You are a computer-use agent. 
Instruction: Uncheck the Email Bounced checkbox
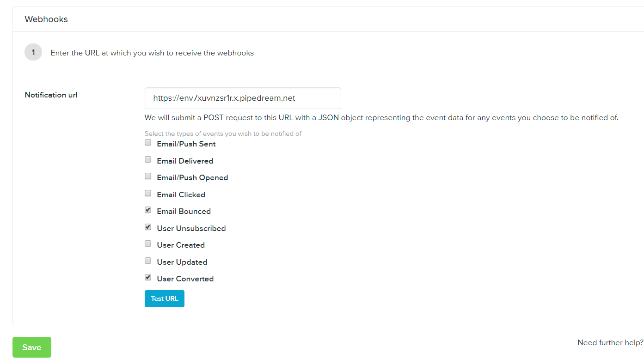148,210
